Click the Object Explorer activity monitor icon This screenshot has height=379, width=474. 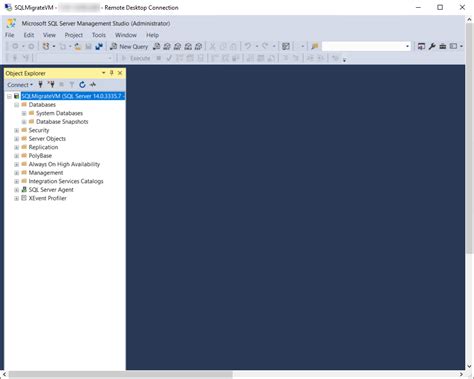click(93, 85)
